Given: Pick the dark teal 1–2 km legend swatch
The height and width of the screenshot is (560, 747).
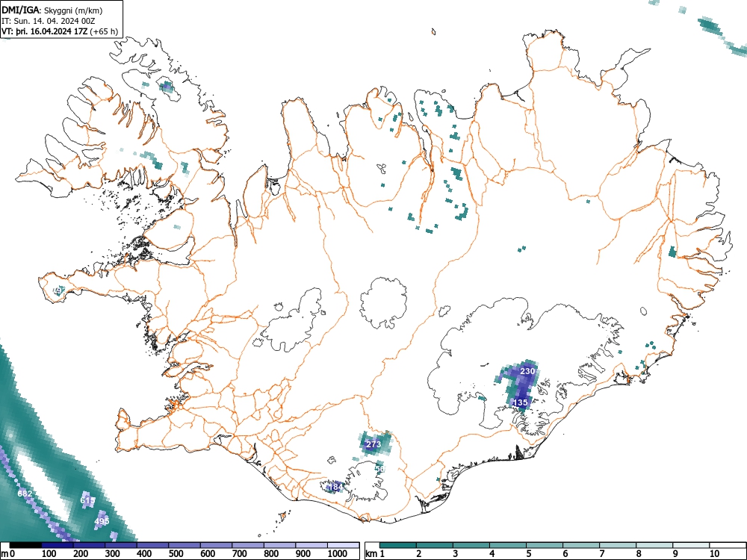Looking at the screenshot, I should [398, 545].
